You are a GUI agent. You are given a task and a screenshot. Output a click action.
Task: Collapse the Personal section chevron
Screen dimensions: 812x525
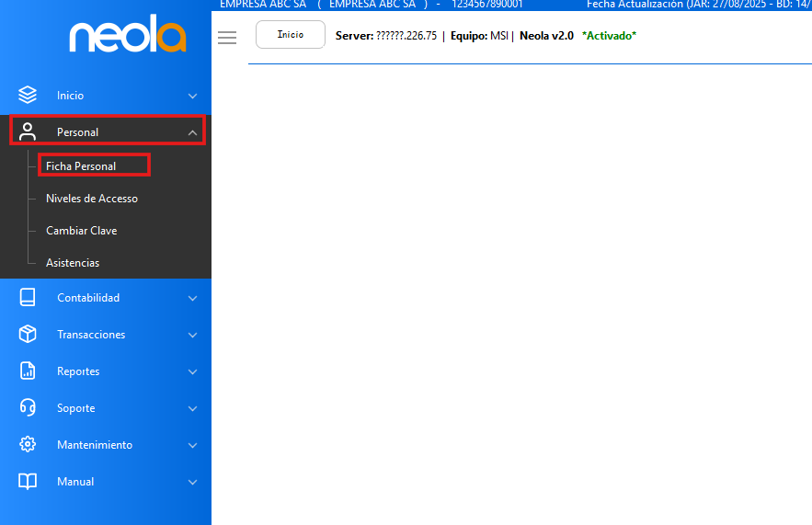(x=192, y=132)
